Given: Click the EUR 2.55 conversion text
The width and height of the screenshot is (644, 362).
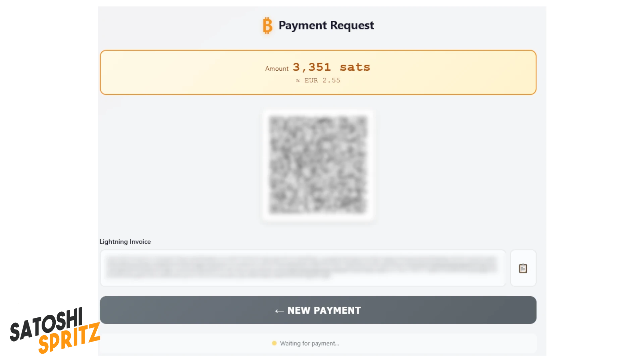Looking at the screenshot, I should point(322,80).
